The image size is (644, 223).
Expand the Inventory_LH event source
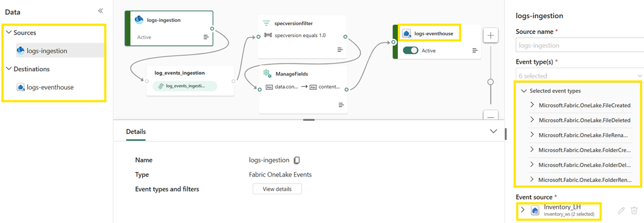point(522,210)
